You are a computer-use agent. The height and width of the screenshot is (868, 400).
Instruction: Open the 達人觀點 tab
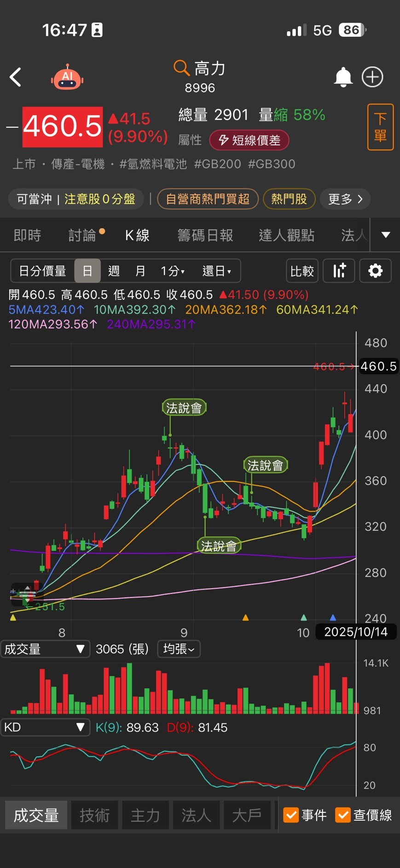click(x=286, y=235)
